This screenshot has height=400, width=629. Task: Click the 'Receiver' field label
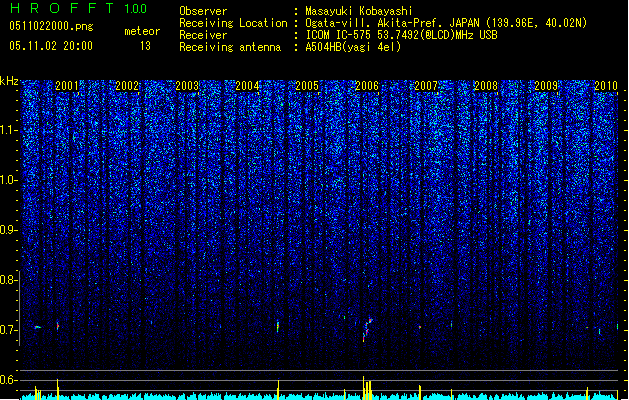(203, 35)
